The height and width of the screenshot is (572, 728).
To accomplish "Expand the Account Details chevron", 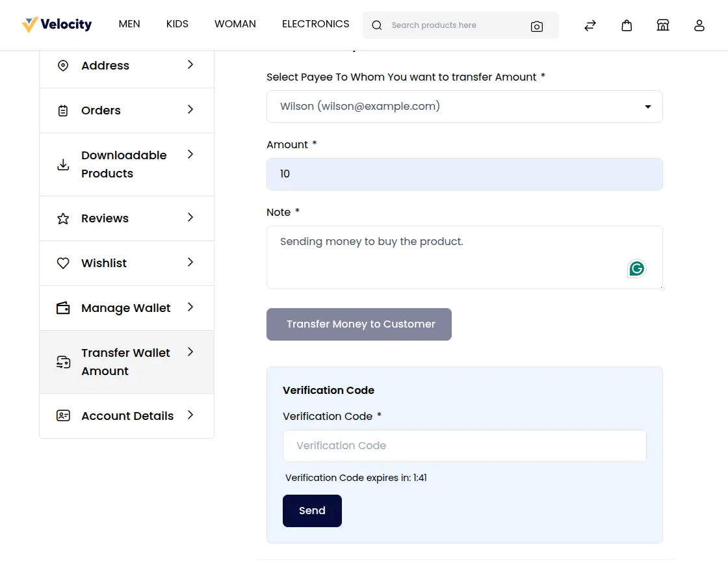I will (x=190, y=416).
